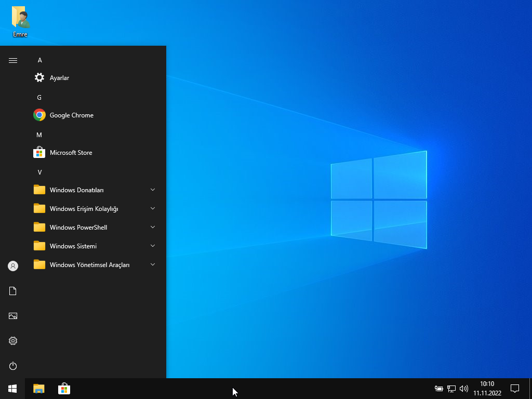Screen dimensions: 532x399
Task: Open Settings gear in Start sidebar
Action: 12,340
